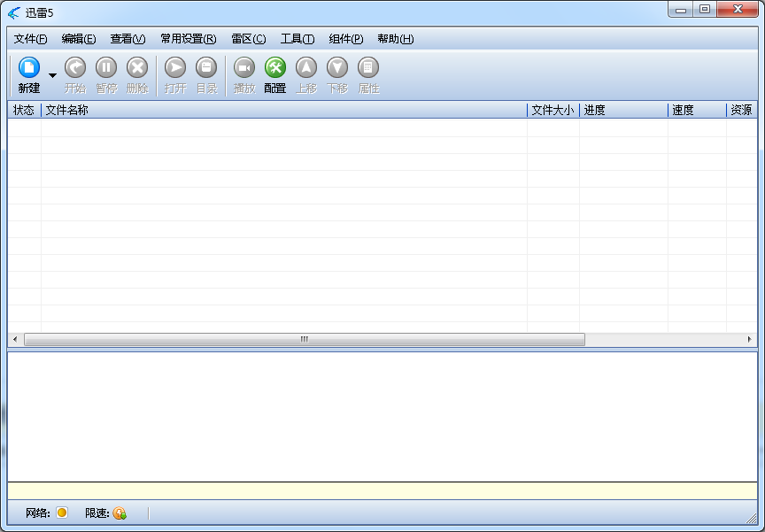Sort by the 资源 column header
765x532 pixels.
(742, 110)
